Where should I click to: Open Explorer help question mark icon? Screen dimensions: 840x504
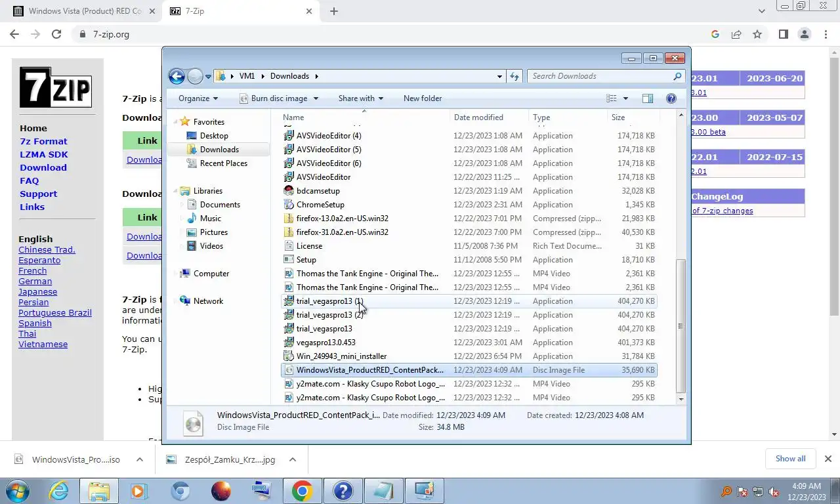(671, 98)
